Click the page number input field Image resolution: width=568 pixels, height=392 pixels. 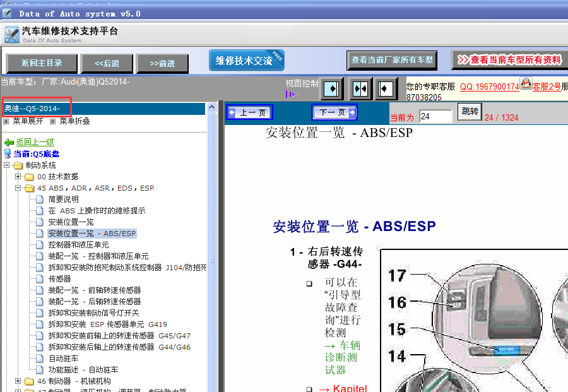pos(435,116)
